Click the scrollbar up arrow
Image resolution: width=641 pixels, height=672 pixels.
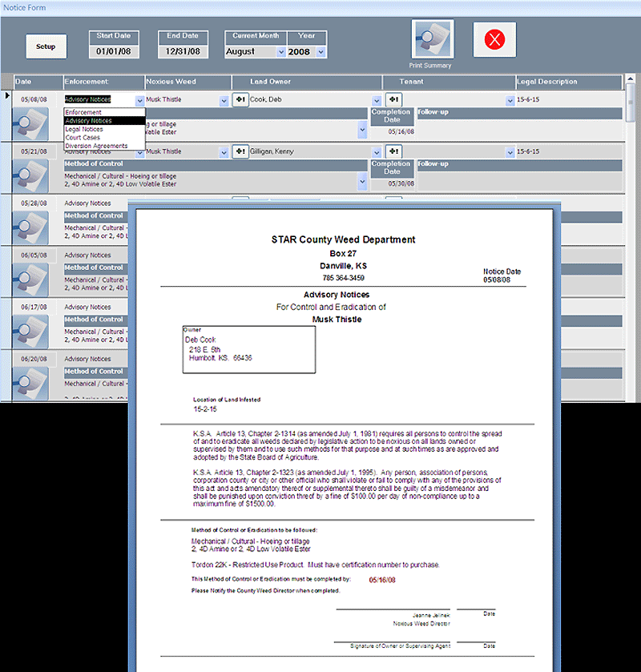click(x=630, y=78)
